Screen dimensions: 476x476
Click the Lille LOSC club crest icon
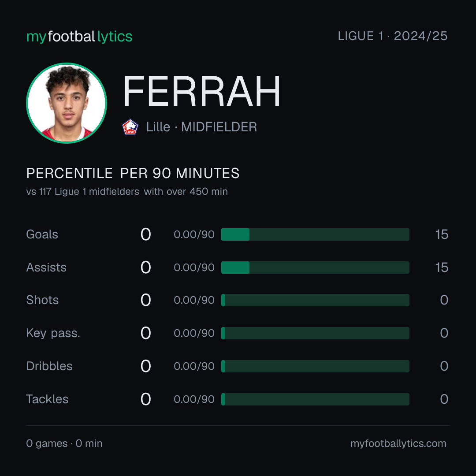click(130, 127)
